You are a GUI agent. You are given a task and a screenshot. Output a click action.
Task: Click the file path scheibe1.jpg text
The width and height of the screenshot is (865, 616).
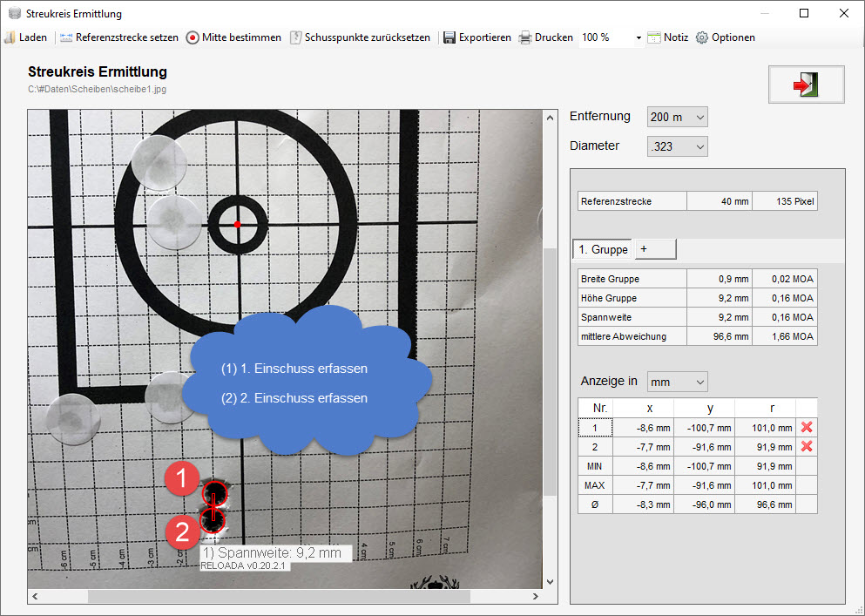(x=97, y=89)
